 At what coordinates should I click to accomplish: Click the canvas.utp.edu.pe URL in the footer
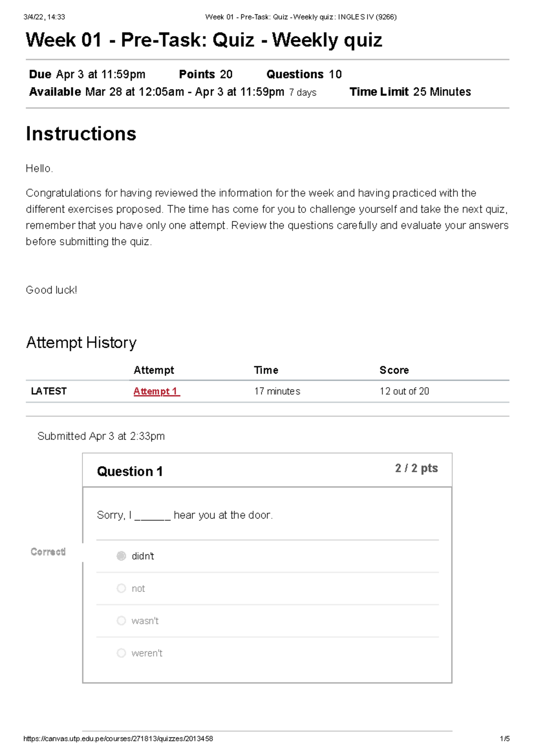pyautogui.click(x=118, y=739)
